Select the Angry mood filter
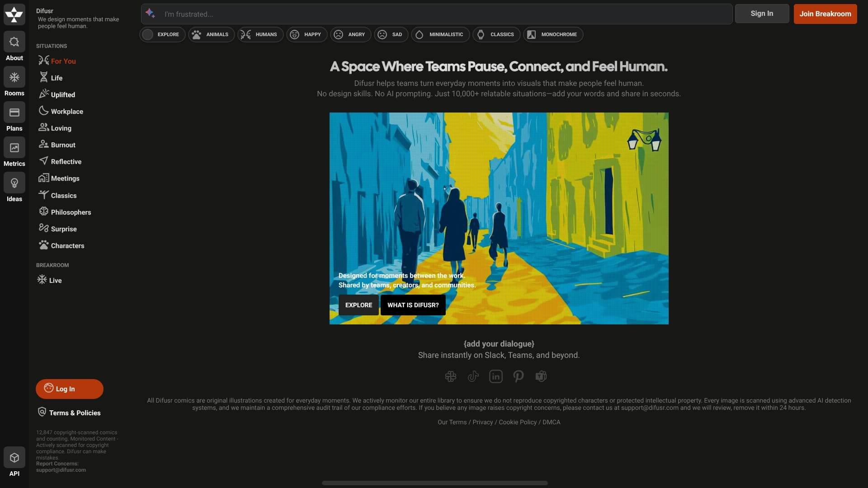868x488 pixels. pyautogui.click(x=350, y=34)
